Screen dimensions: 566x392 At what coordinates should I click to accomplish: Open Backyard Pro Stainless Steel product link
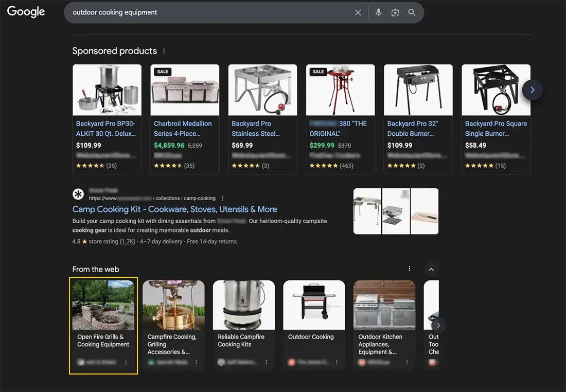(256, 129)
